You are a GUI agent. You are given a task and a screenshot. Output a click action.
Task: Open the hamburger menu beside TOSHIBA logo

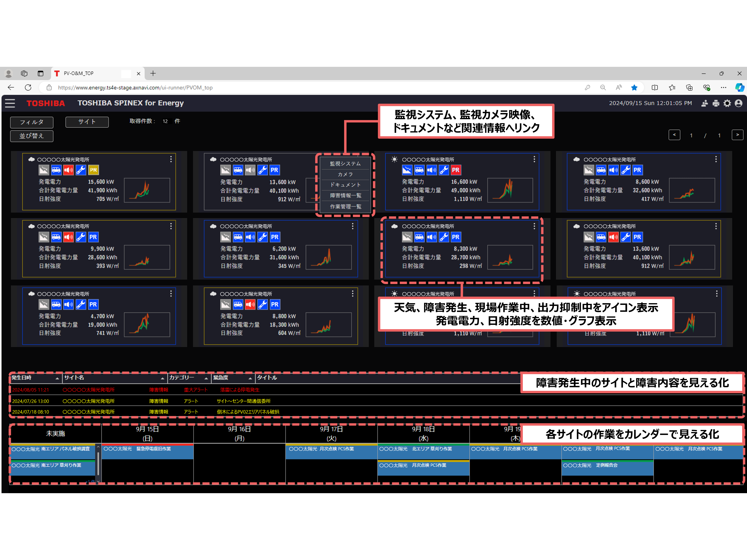pos(10,103)
